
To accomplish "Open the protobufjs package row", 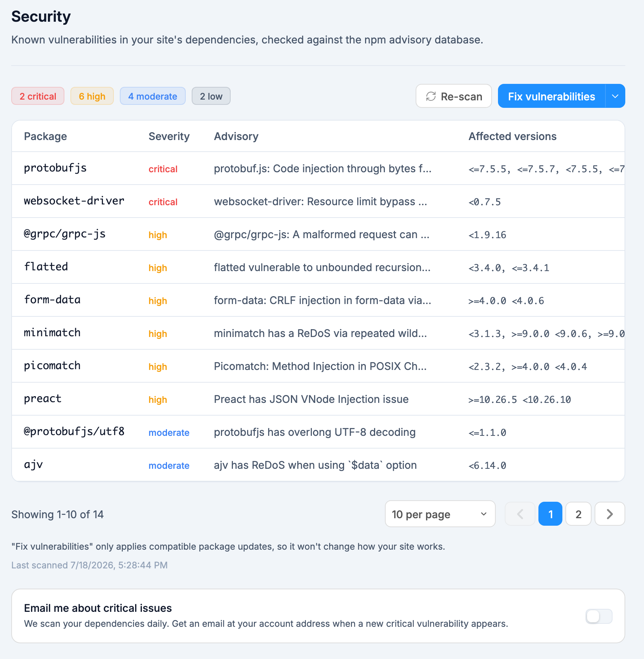I will click(318, 168).
